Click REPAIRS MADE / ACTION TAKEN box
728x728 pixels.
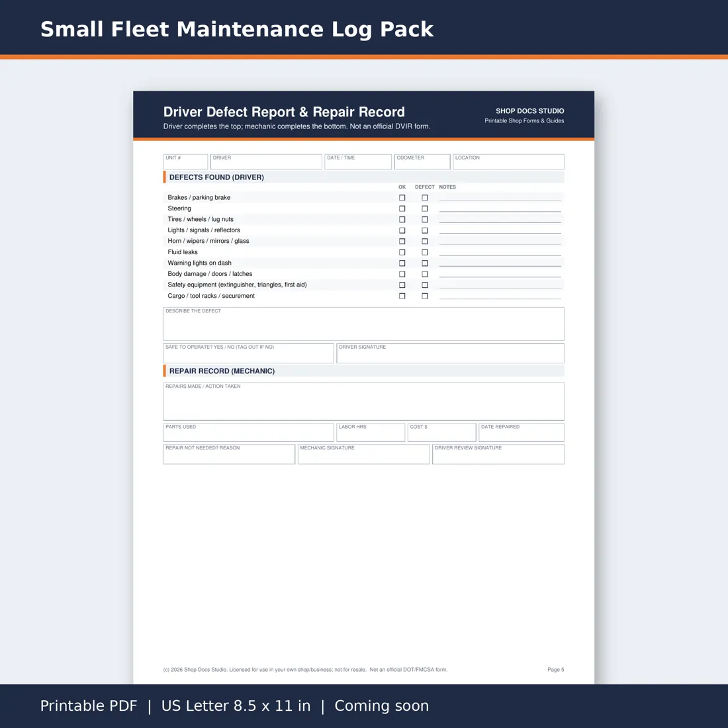[363, 402]
